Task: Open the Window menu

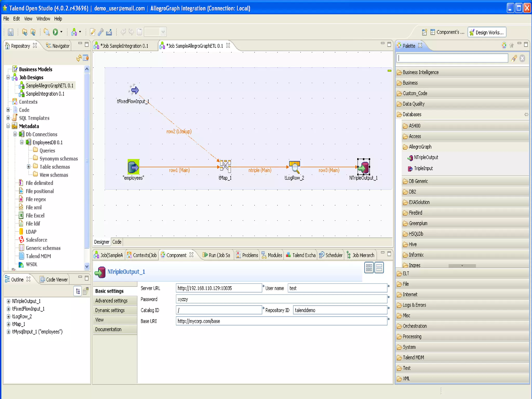Action: click(43, 19)
